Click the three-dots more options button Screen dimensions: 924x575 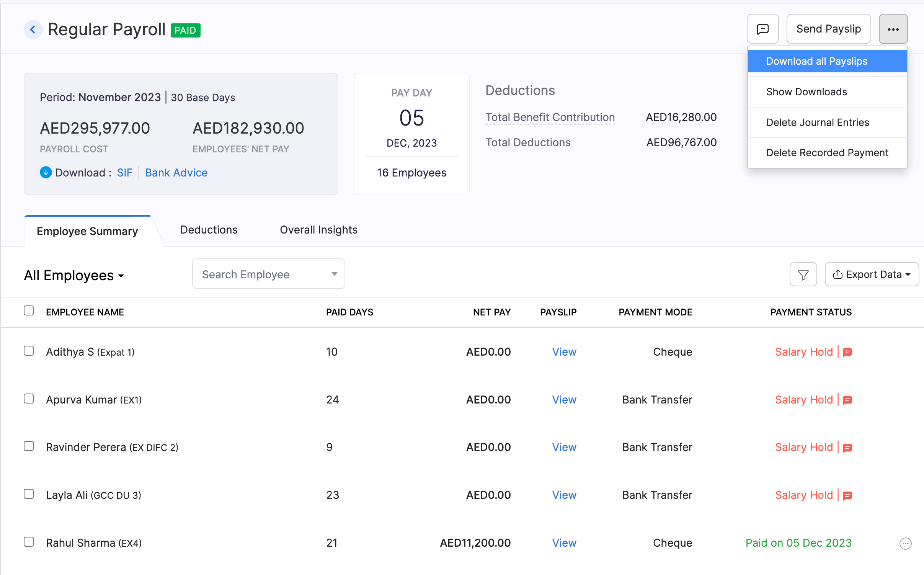pos(893,29)
